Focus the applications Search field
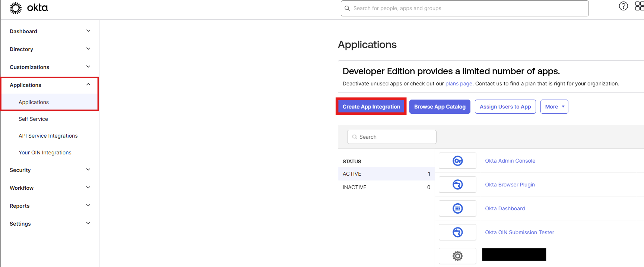The width and height of the screenshot is (644, 267). [x=391, y=137]
